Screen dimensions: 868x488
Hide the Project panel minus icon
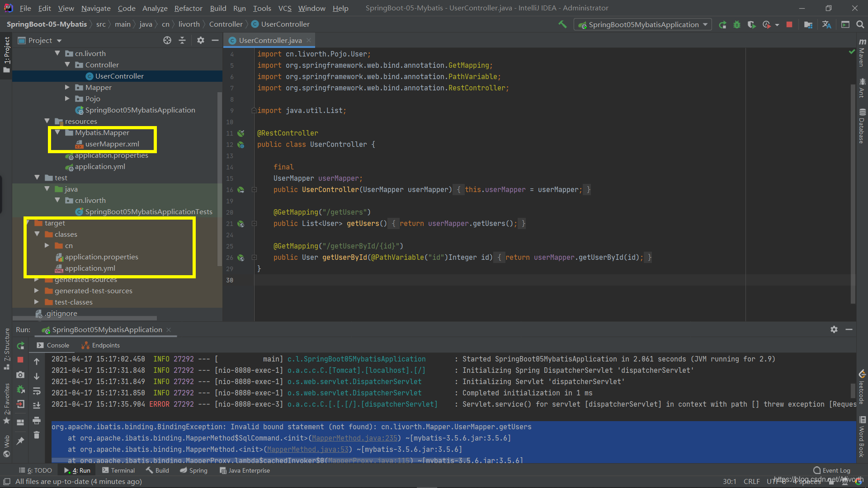pos(215,40)
